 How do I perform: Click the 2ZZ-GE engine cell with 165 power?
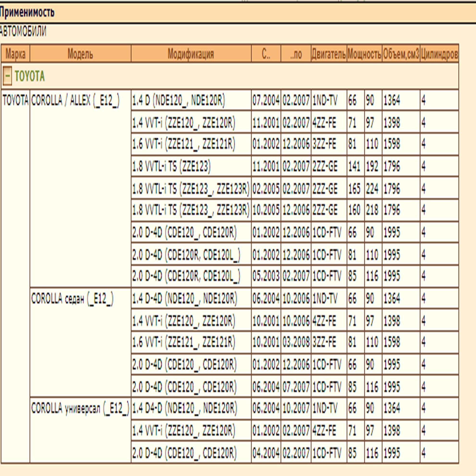tap(329, 188)
